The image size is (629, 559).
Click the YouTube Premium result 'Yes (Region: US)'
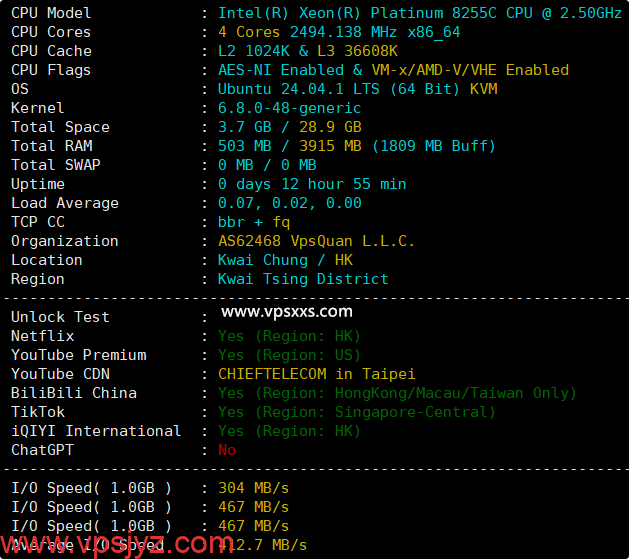tap(290, 355)
